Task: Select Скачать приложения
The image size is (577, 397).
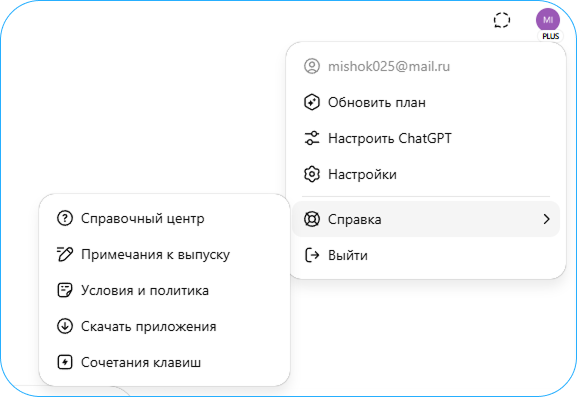Action: click(x=164, y=326)
